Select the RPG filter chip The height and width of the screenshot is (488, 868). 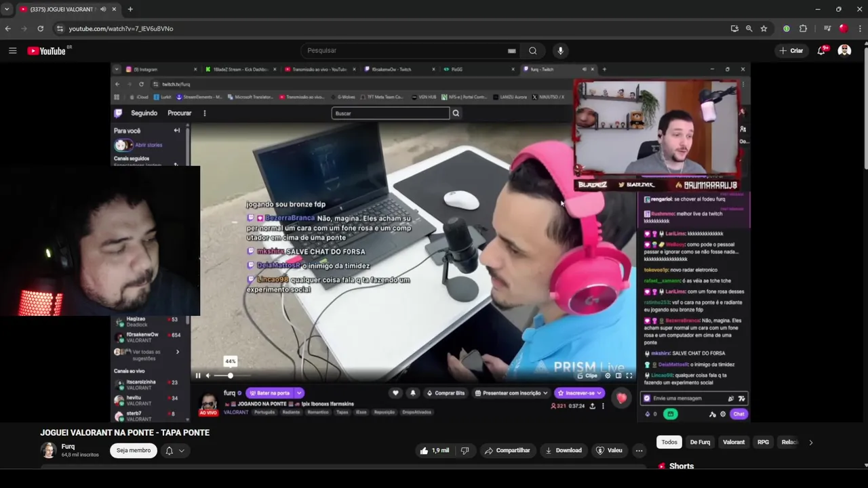(763, 443)
